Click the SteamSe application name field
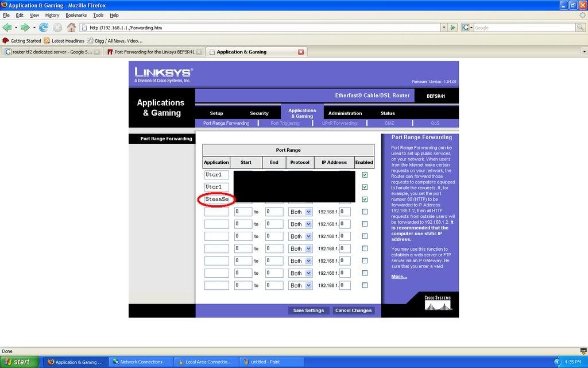 (216, 200)
